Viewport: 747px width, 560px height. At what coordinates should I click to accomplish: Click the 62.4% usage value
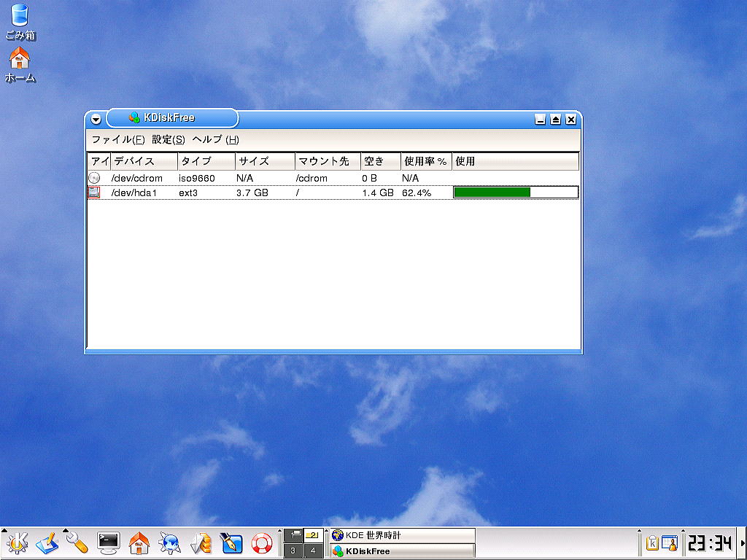point(417,192)
